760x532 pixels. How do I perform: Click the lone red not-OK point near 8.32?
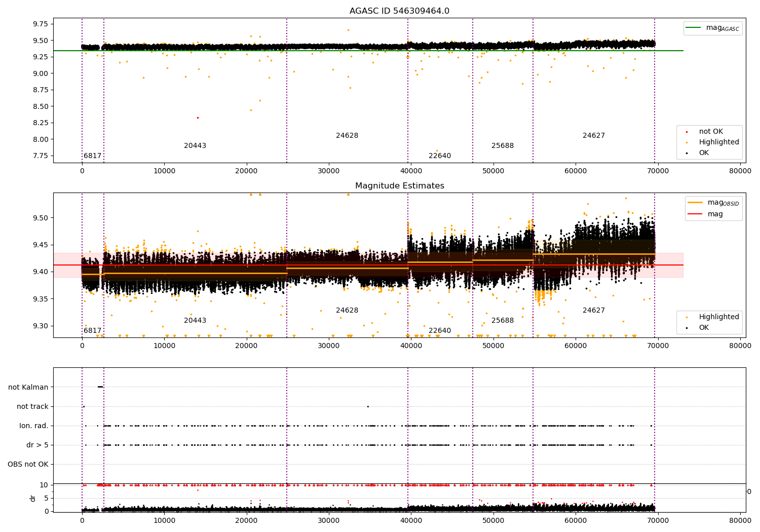pyautogui.click(x=198, y=118)
